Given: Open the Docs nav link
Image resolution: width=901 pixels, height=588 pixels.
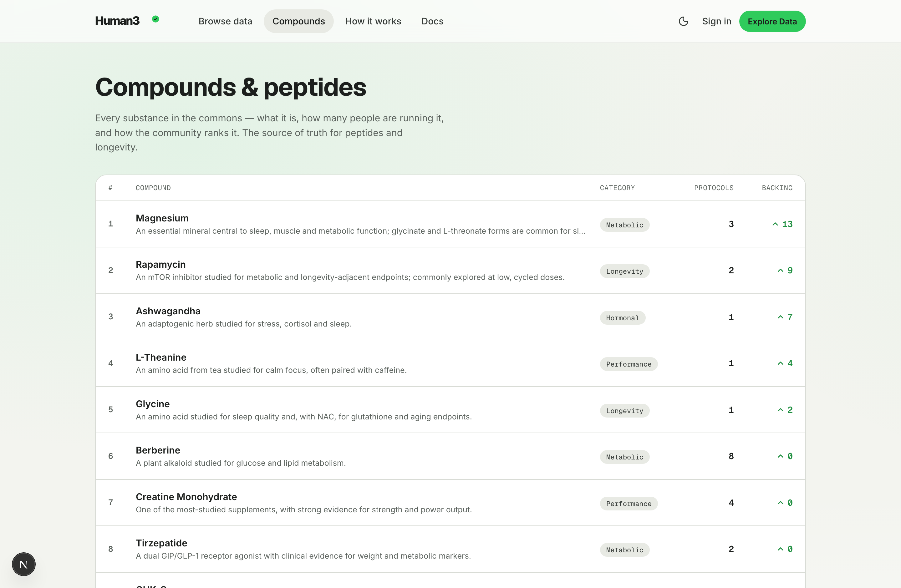Looking at the screenshot, I should click(x=432, y=21).
